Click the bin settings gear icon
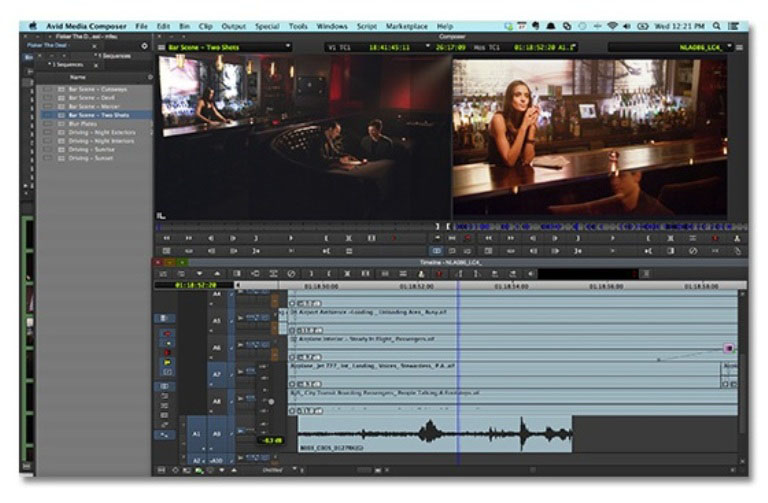This screenshot has height=503, width=768. click(144, 46)
